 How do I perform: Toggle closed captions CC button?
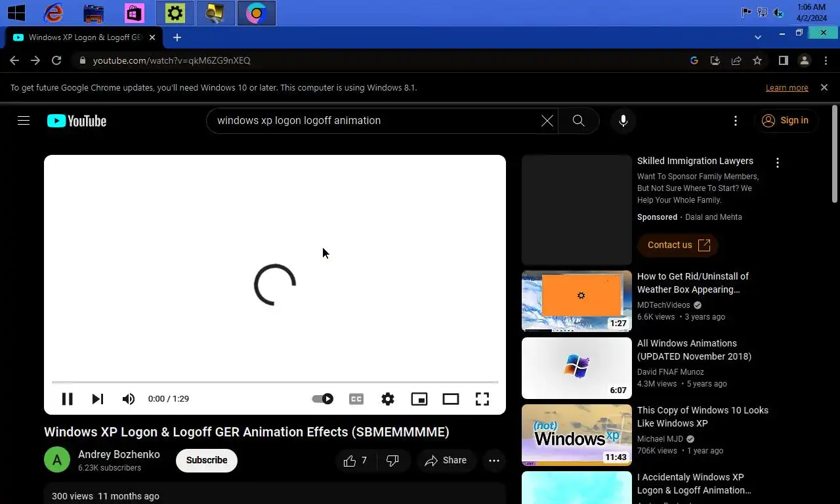click(x=356, y=399)
